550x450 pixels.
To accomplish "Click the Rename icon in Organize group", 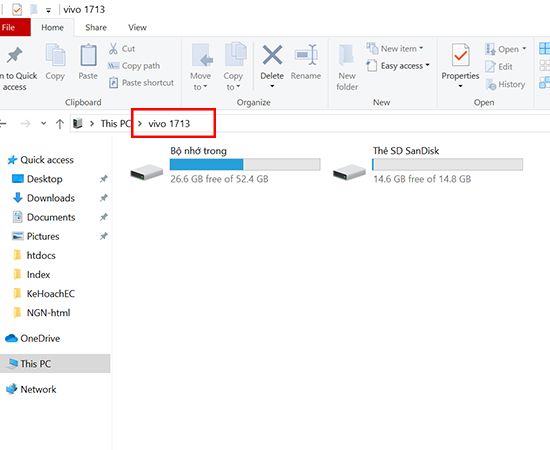I will click(306, 55).
